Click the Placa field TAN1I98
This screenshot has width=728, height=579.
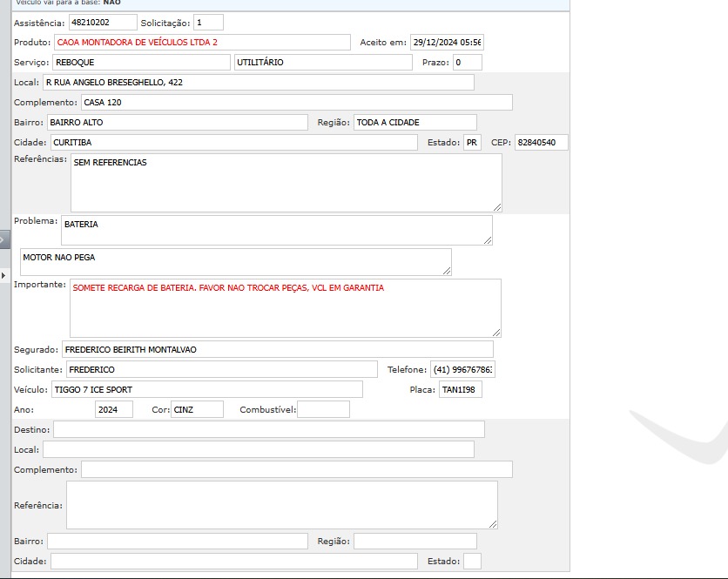click(x=460, y=389)
